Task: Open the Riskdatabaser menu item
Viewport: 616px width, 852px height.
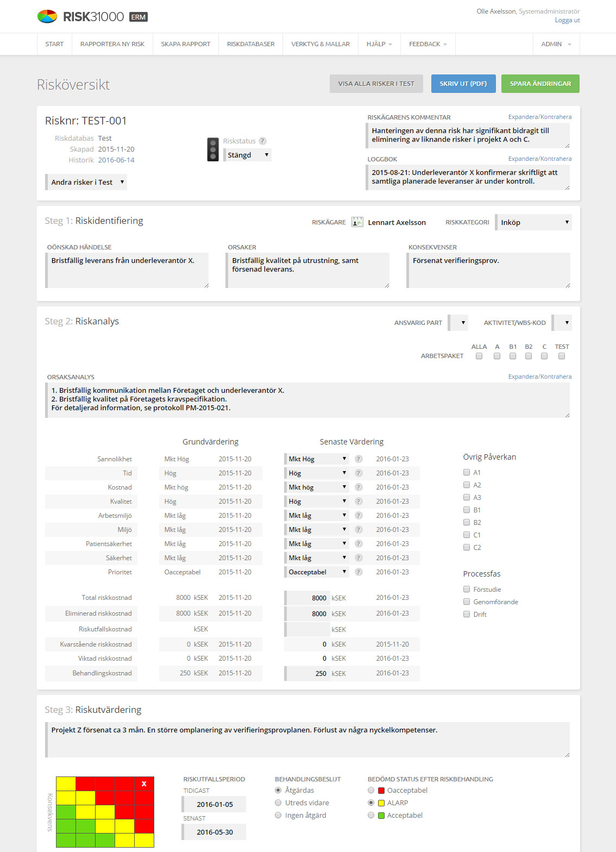Action: [251, 44]
